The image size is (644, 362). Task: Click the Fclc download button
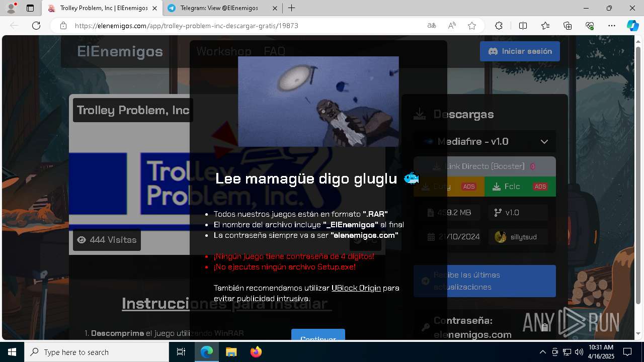click(x=520, y=187)
